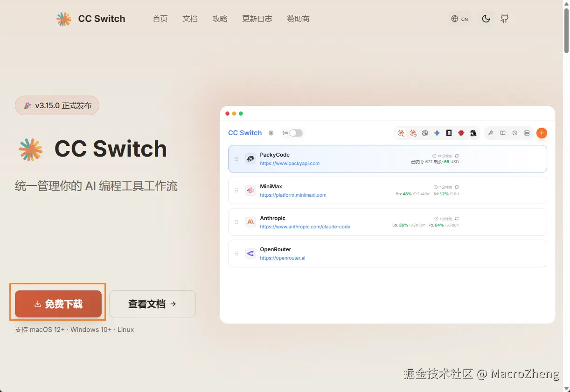This screenshot has height=392, width=570.
Task: Open the CN language selector
Action: coord(460,19)
